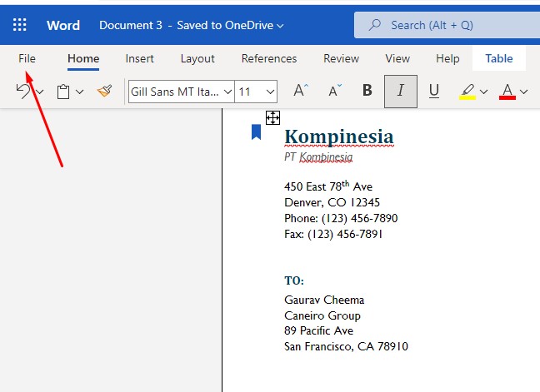Click the Undo arrow icon
Image resolution: width=540 pixels, height=392 pixels.
tap(23, 92)
